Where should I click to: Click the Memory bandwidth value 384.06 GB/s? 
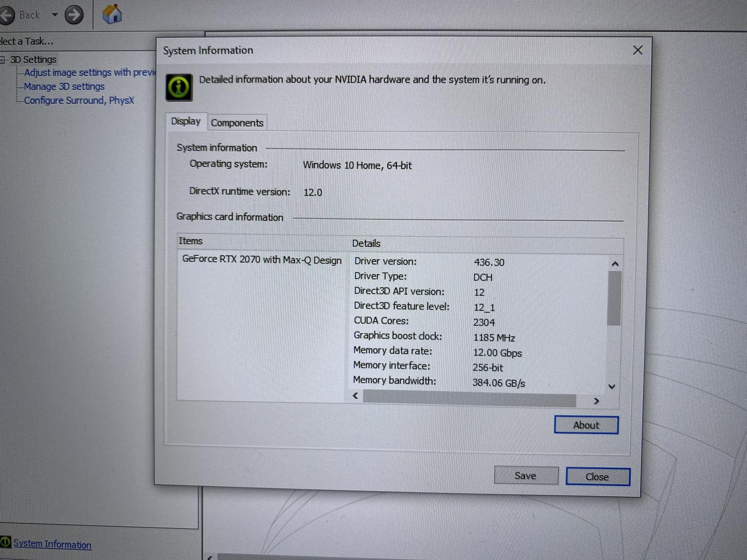pyautogui.click(x=499, y=383)
